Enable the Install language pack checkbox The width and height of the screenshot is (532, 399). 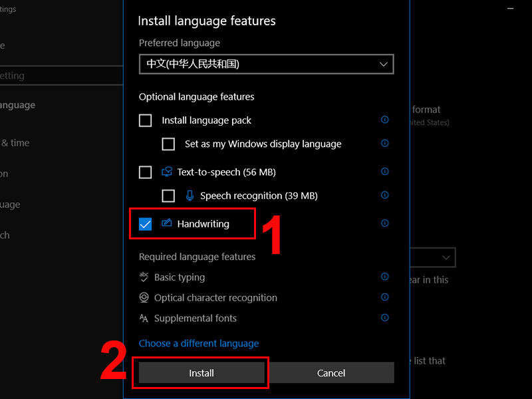point(145,120)
